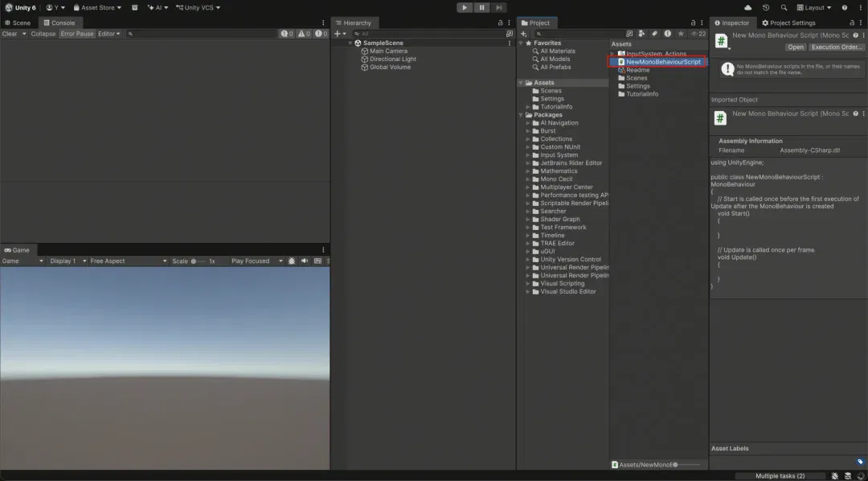The height and width of the screenshot is (481, 868).
Task: Select the Game tab
Action: 17,250
